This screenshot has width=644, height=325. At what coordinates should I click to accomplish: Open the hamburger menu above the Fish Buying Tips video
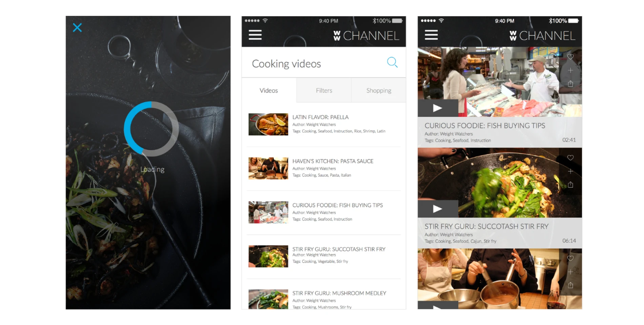[x=431, y=35]
